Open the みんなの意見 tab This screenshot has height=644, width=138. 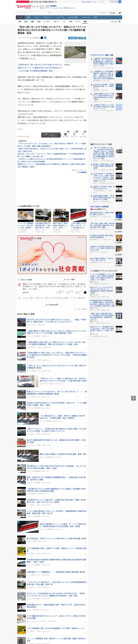73,17
